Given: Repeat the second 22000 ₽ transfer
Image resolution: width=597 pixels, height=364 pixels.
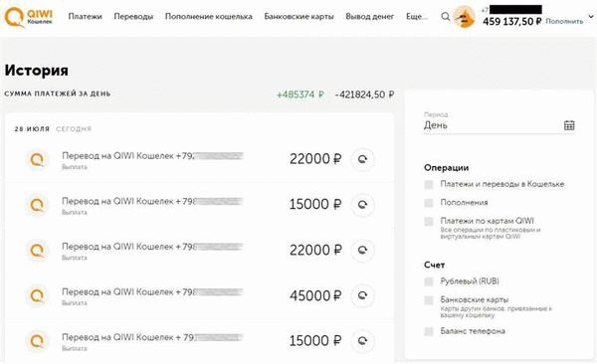Looking at the screenshot, I should click(x=362, y=251).
